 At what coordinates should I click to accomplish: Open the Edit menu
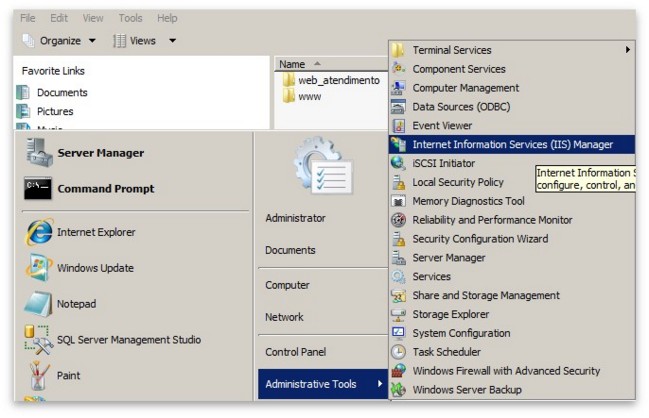[59, 18]
